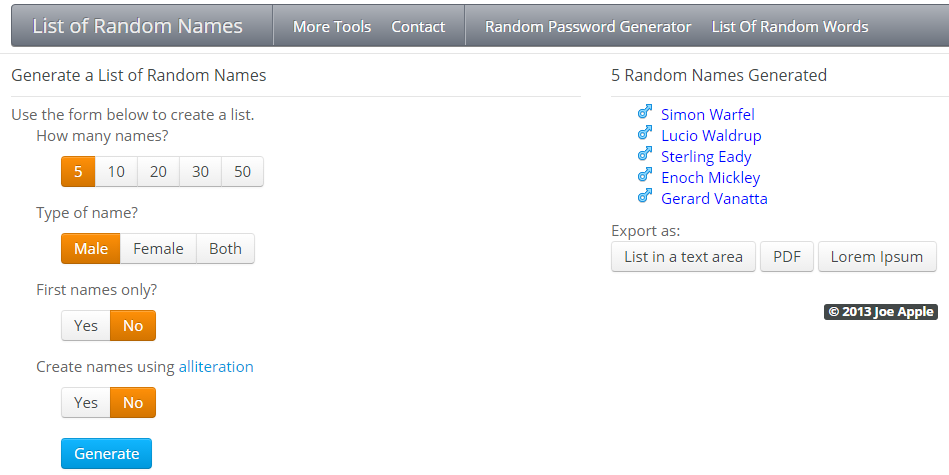Image resolution: width=949 pixels, height=475 pixels.
Task: Open the alliteration link
Action: [x=216, y=367]
